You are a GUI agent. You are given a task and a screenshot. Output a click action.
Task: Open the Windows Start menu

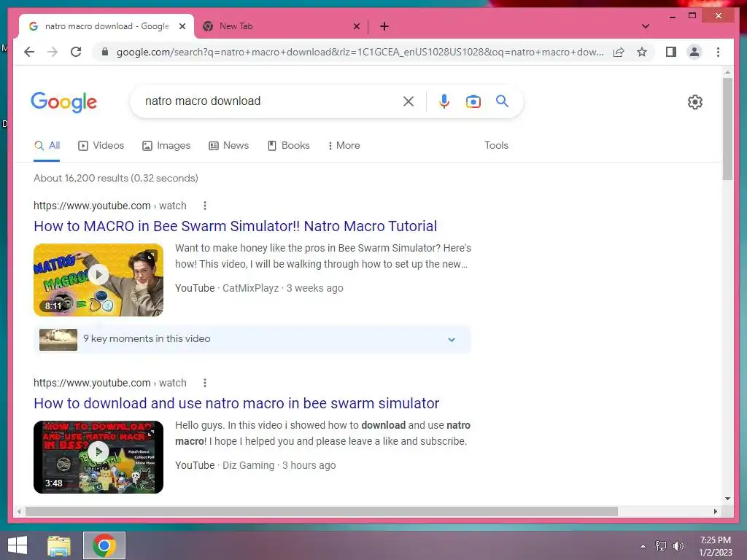pos(18,545)
